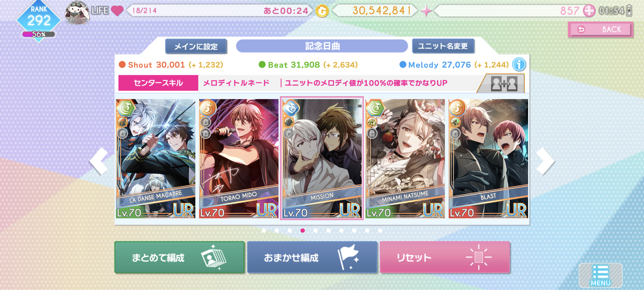Click the RANK 292 diamond badge
Screen dimensions: 644x290
click(39, 21)
